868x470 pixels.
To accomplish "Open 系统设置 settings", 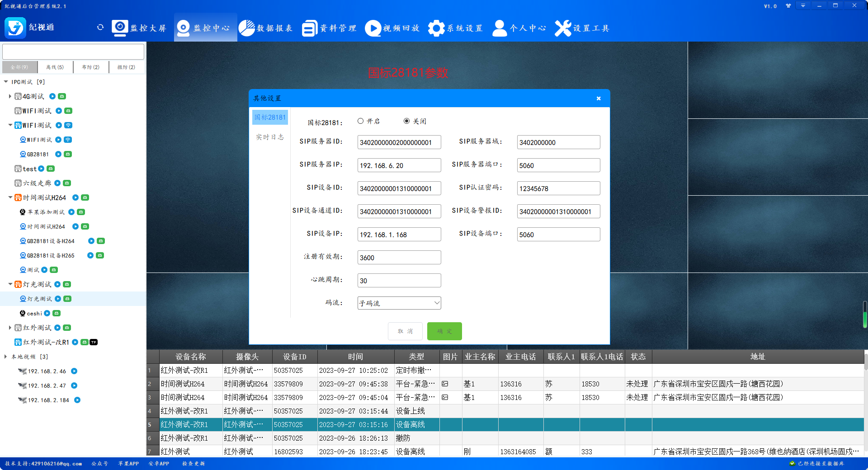I will 455,28.
